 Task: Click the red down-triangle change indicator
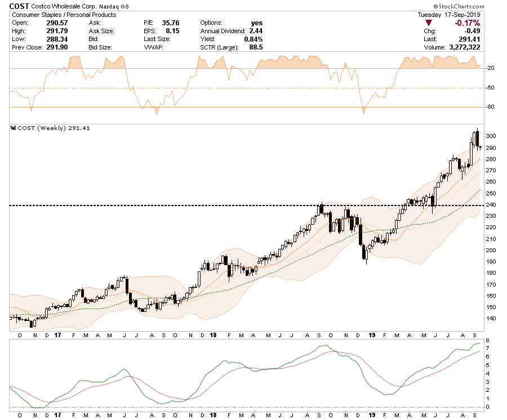429,23
